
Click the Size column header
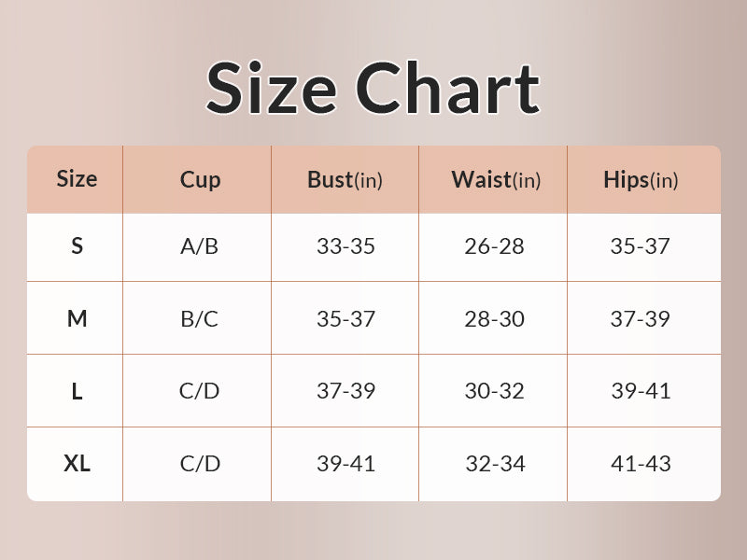pyautogui.click(x=77, y=179)
